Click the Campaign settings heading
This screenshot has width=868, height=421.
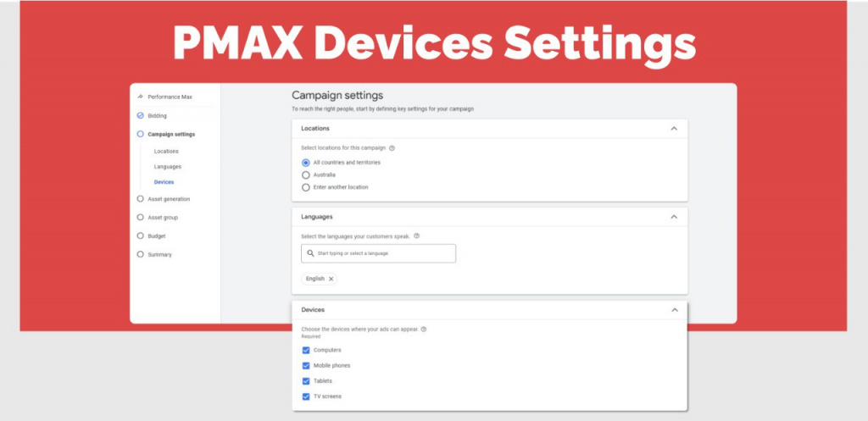(337, 95)
